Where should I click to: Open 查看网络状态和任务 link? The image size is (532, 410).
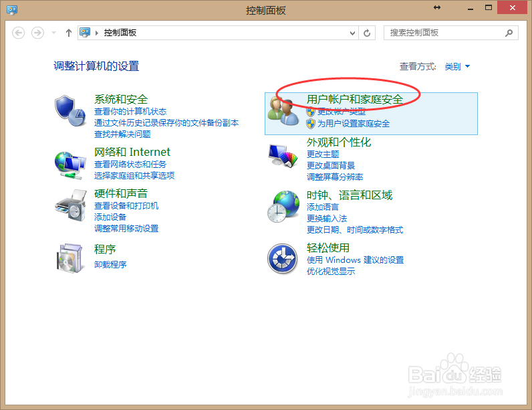click(130, 165)
